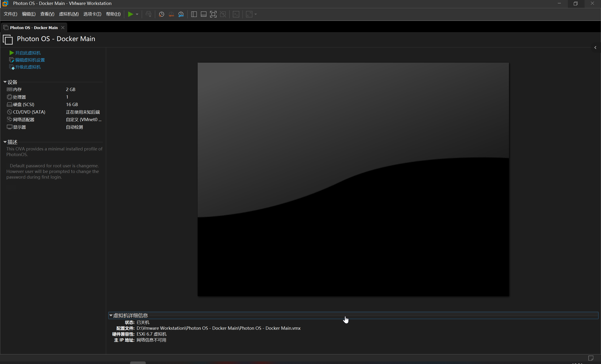
Task: Open the stretch display dropdown arrow
Action: [256, 14]
